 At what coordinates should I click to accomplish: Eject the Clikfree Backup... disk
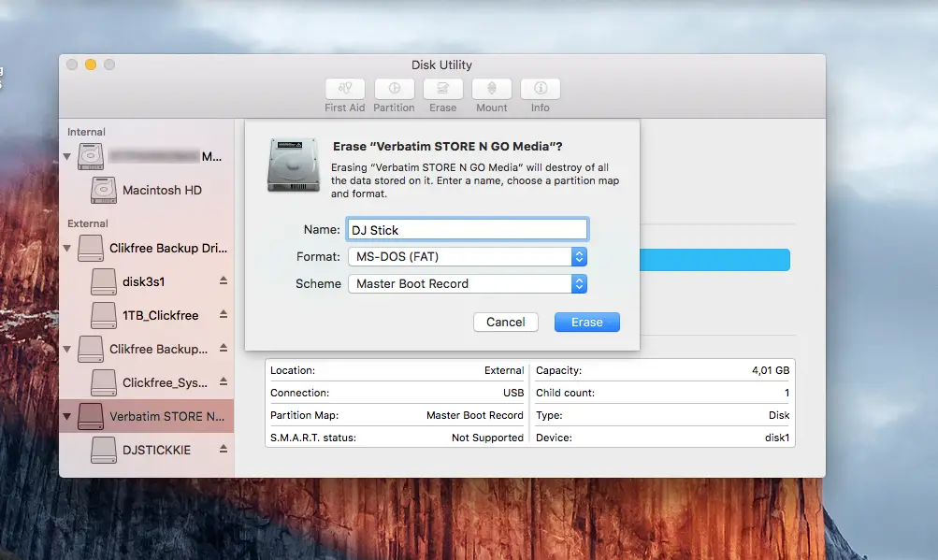(224, 348)
